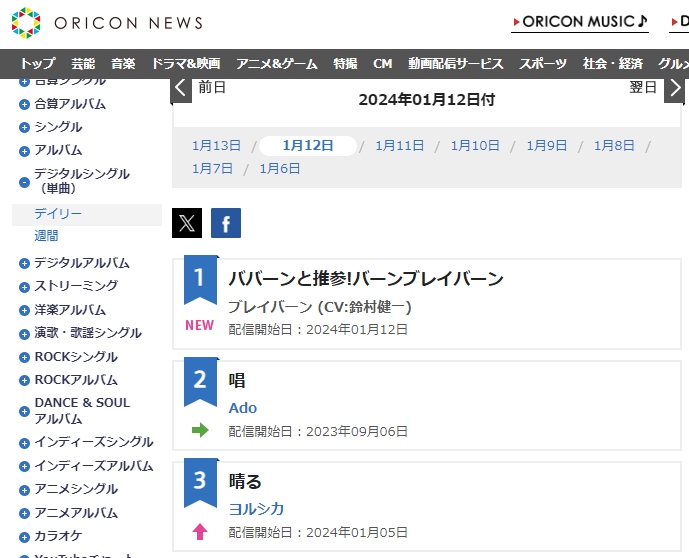
Task: Share the ranking on Facebook
Action: tap(226, 223)
